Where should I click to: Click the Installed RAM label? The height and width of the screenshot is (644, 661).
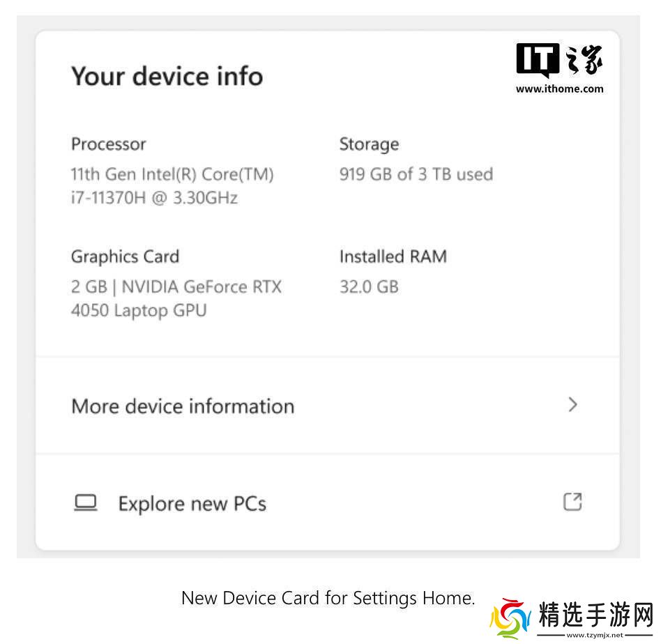393,256
